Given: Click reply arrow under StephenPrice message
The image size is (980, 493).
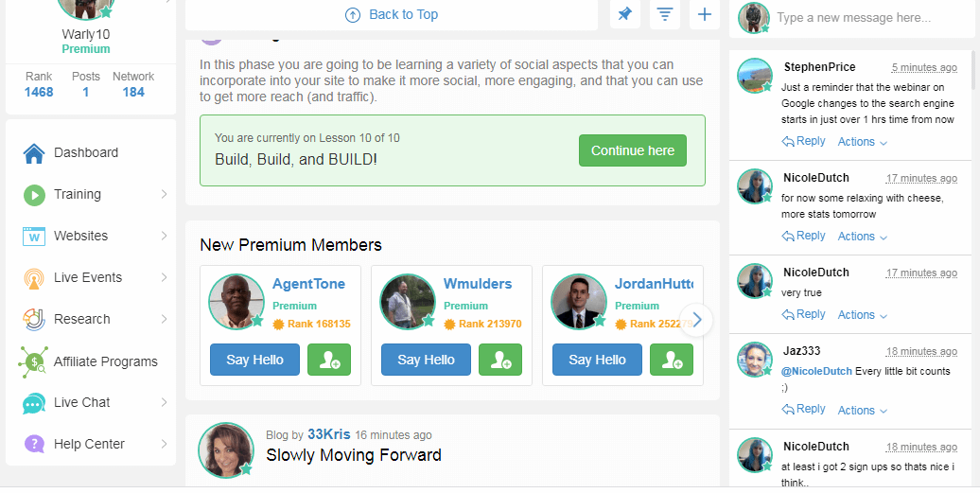Looking at the screenshot, I should [x=788, y=142].
